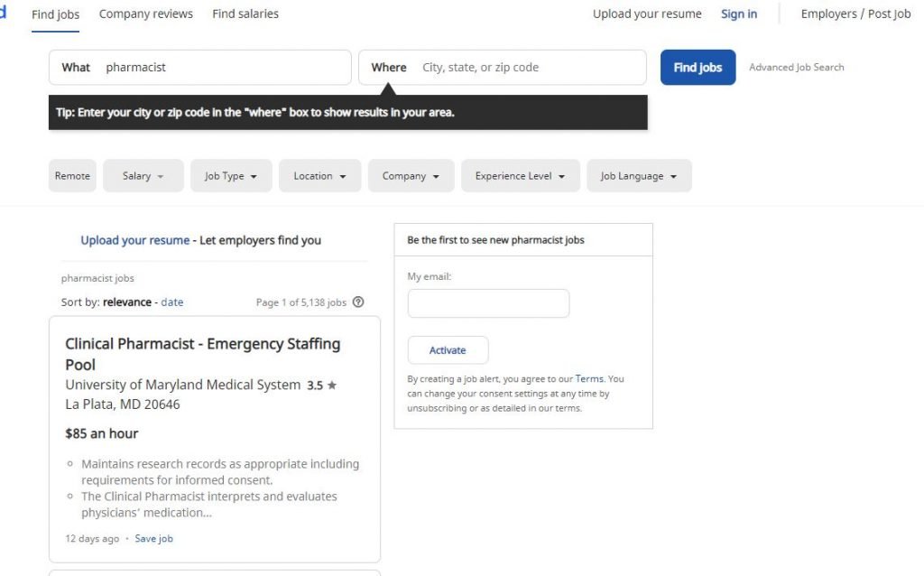
Task: Open the Find salaries tab
Action: click(245, 14)
